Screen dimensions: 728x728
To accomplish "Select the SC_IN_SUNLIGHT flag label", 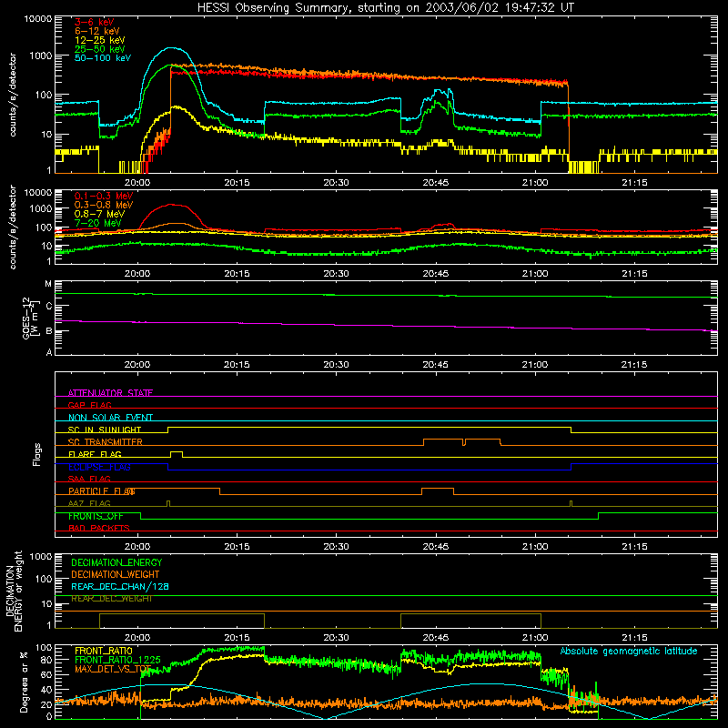I will coord(105,430).
